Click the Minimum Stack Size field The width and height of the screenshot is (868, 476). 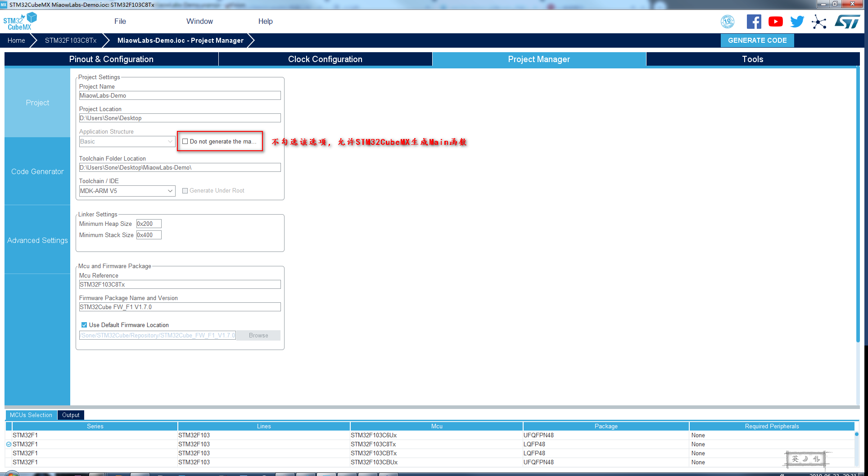click(x=149, y=235)
